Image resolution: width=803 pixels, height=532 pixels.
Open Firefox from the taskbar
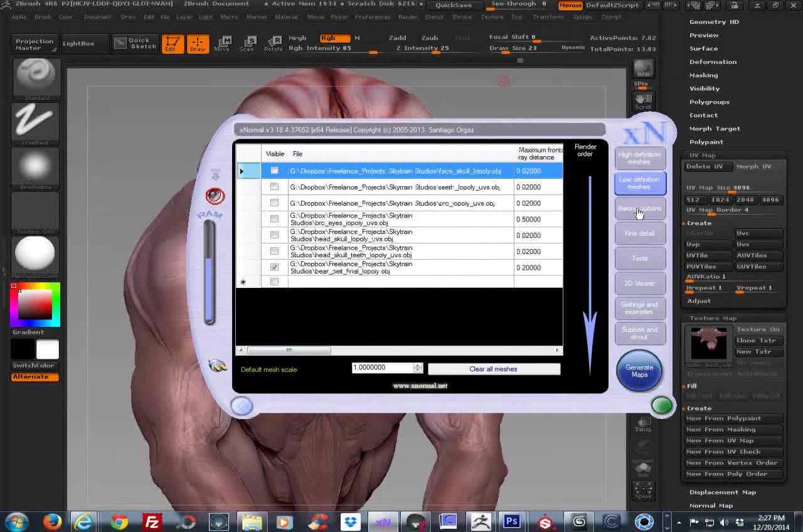pos(52,521)
